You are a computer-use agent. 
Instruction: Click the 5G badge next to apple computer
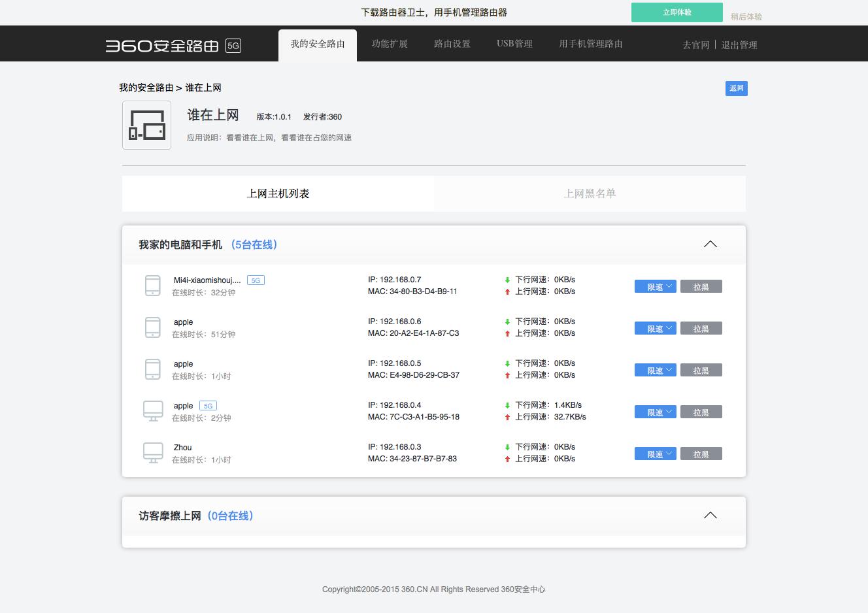tap(207, 405)
